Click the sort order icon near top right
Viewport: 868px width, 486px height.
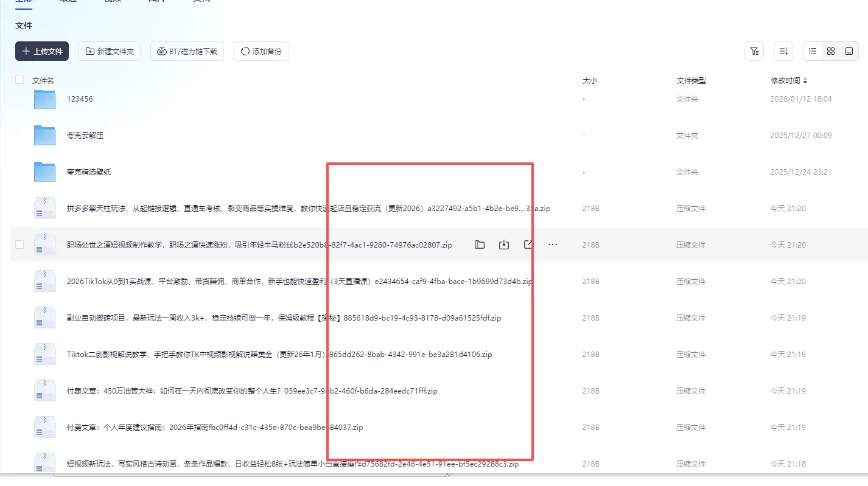(783, 51)
